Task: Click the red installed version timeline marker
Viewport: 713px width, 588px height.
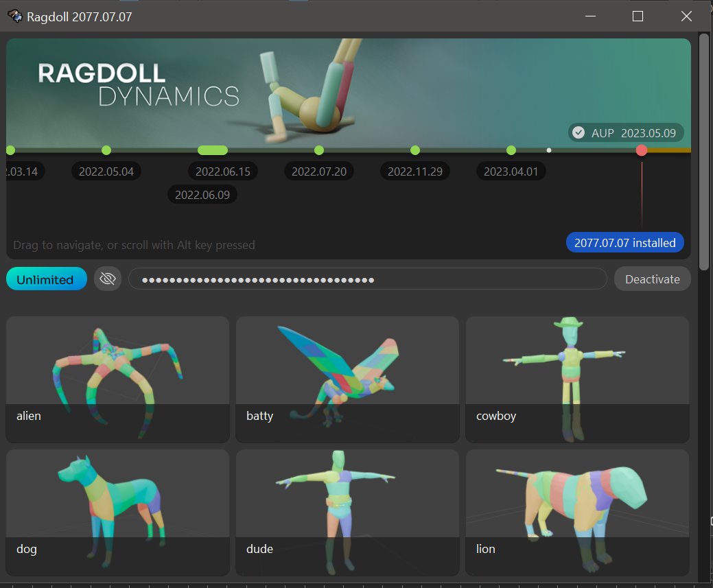Action: click(x=642, y=150)
